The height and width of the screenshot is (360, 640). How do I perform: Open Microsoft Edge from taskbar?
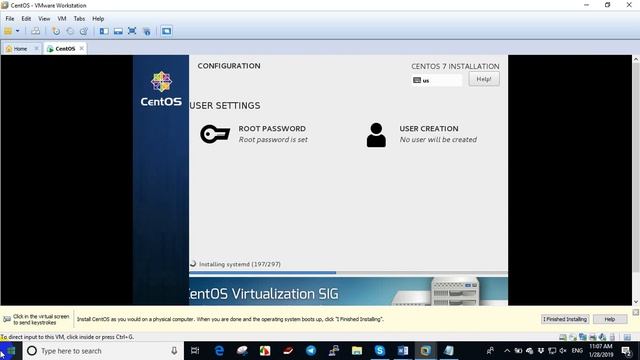(219, 351)
